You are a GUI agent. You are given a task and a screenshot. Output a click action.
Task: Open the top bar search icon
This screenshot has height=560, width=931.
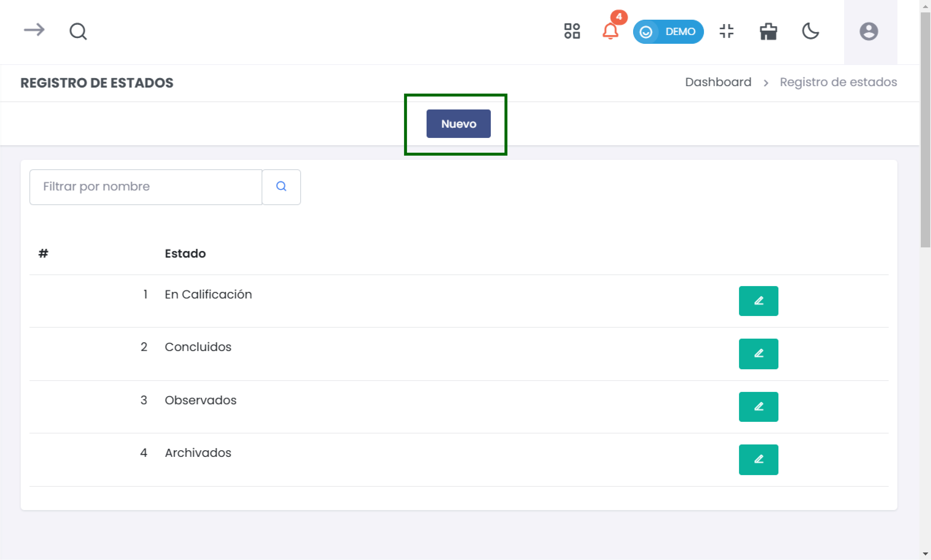tap(78, 31)
